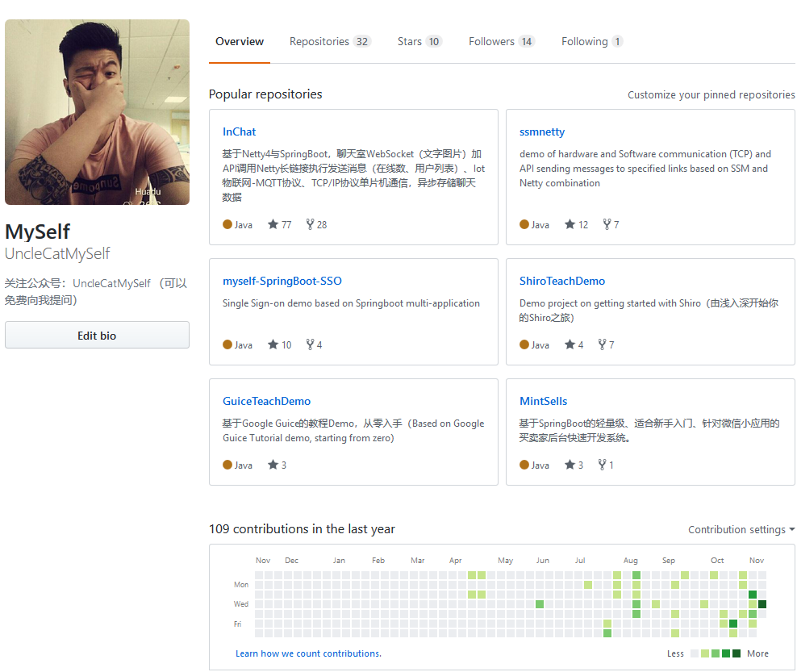Click the More legend label
The image size is (797, 672).
tap(757, 653)
